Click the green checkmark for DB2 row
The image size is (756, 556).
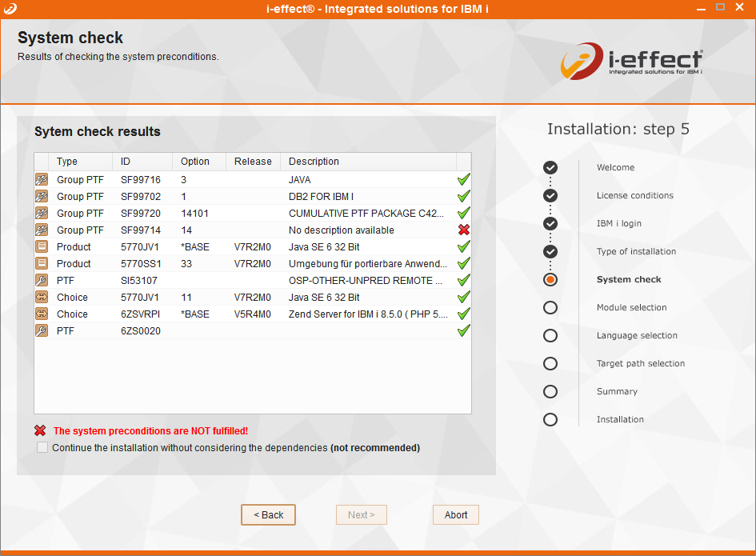tap(463, 197)
